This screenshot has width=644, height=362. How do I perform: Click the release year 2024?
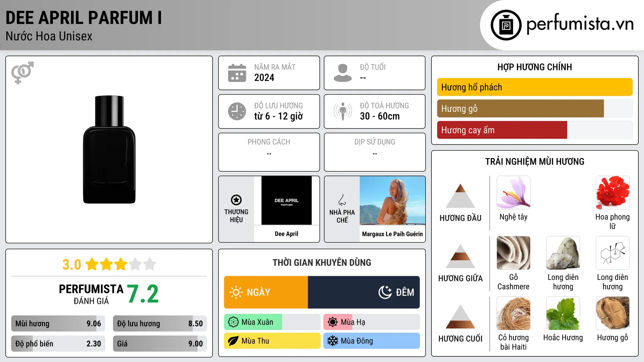264,78
